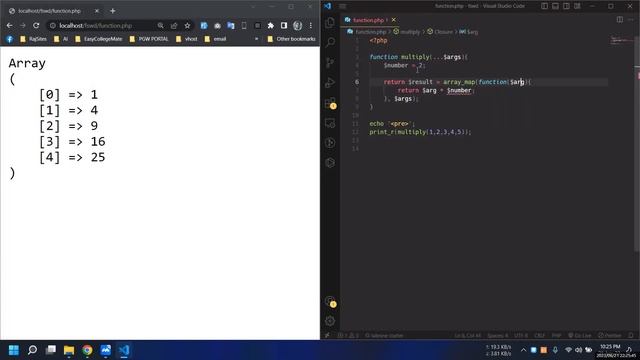The image size is (640, 360).
Task: Change indentation via Spaces: 4
Action: (498, 336)
